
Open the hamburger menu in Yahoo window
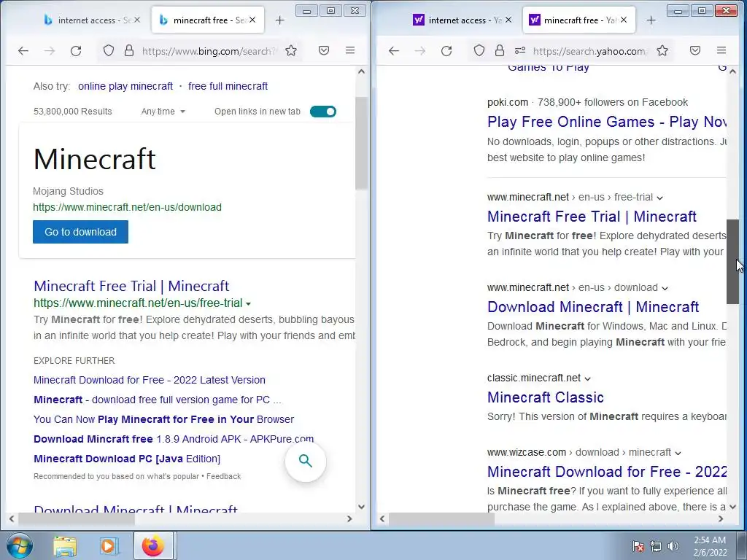721,50
